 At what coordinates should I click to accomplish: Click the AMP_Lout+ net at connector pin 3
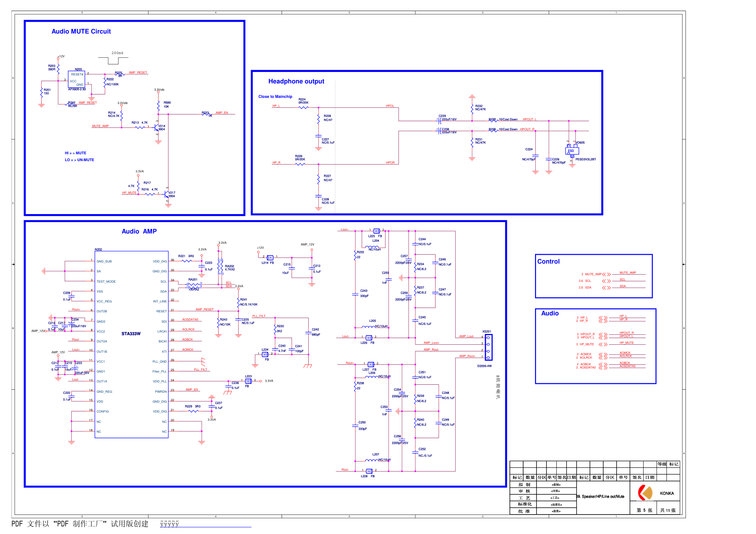pos(431,343)
